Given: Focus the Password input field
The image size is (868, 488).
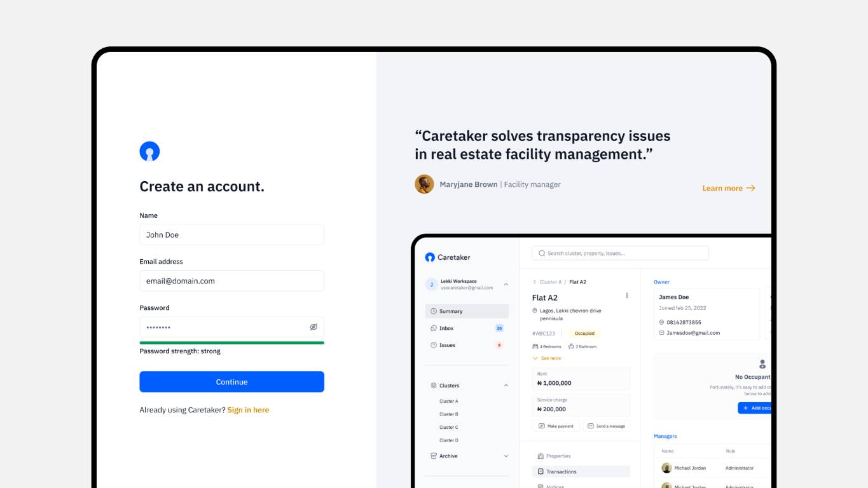Looking at the screenshot, I should pos(232,327).
